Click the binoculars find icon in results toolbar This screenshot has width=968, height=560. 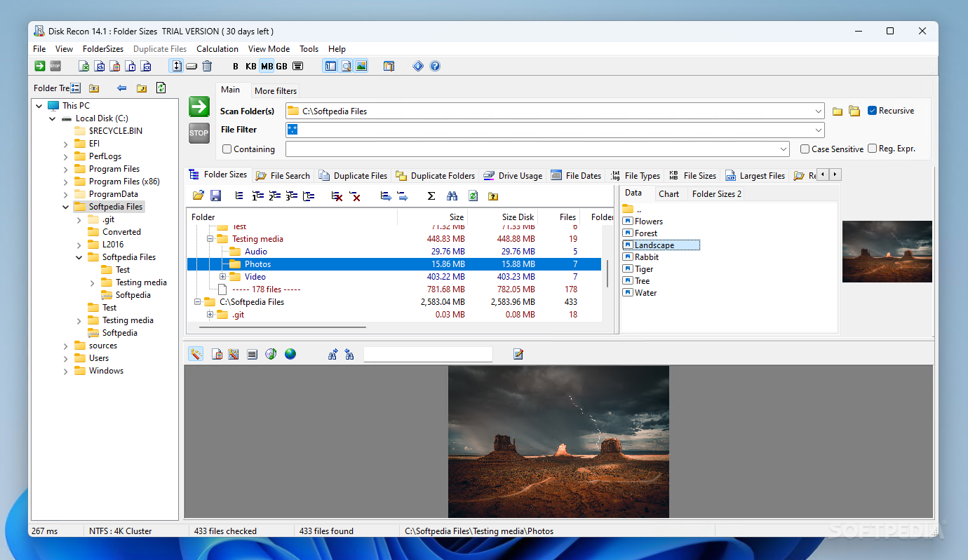452,196
